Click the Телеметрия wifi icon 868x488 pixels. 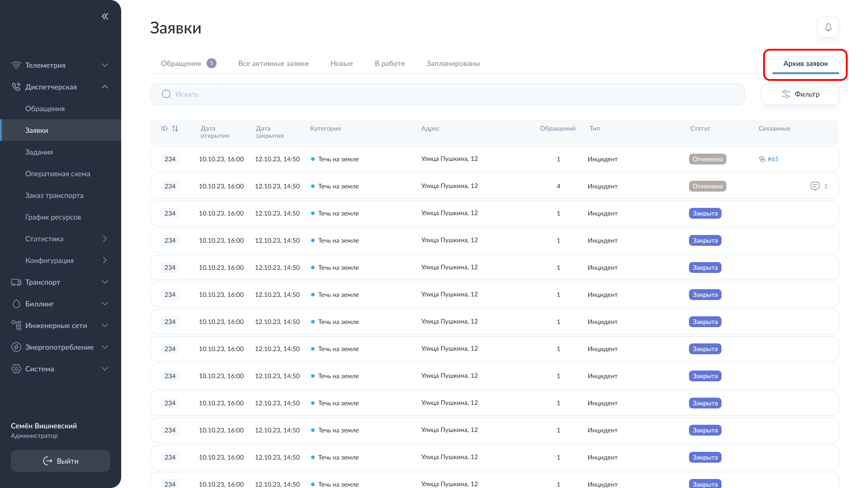pyautogui.click(x=16, y=65)
